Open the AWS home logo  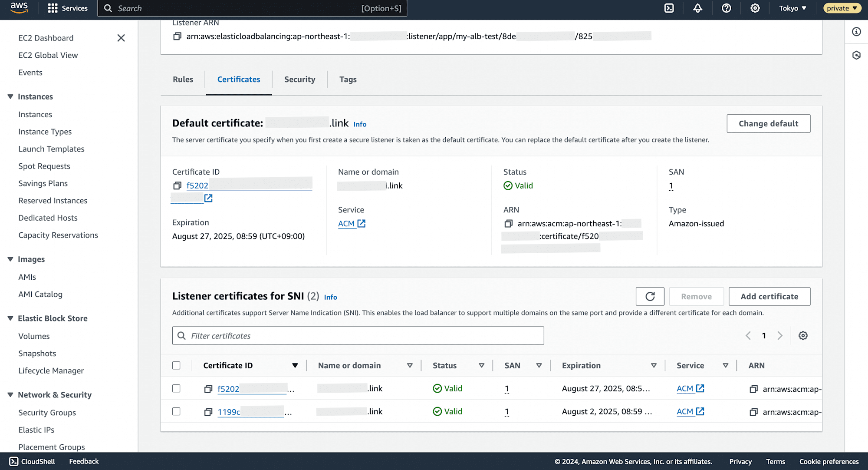coord(19,8)
